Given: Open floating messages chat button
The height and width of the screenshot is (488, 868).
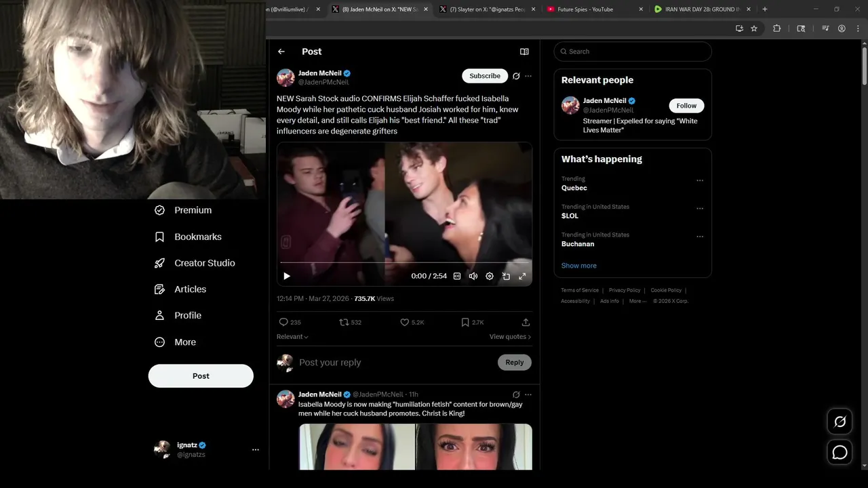Looking at the screenshot, I should point(840,453).
